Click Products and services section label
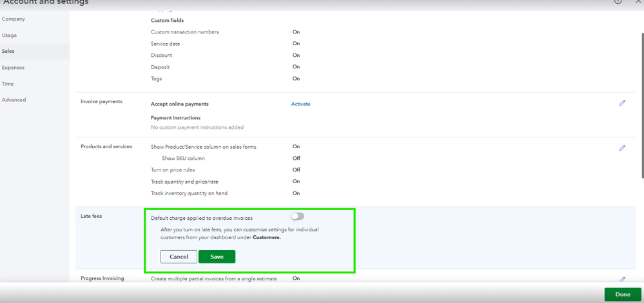 point(106,146)
